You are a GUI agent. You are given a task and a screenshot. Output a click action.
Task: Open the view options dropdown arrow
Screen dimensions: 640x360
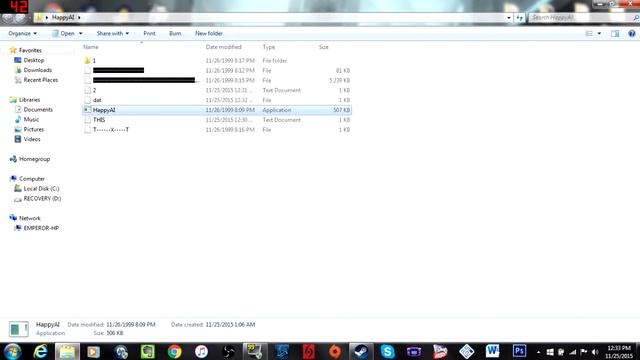coord(599,33)
